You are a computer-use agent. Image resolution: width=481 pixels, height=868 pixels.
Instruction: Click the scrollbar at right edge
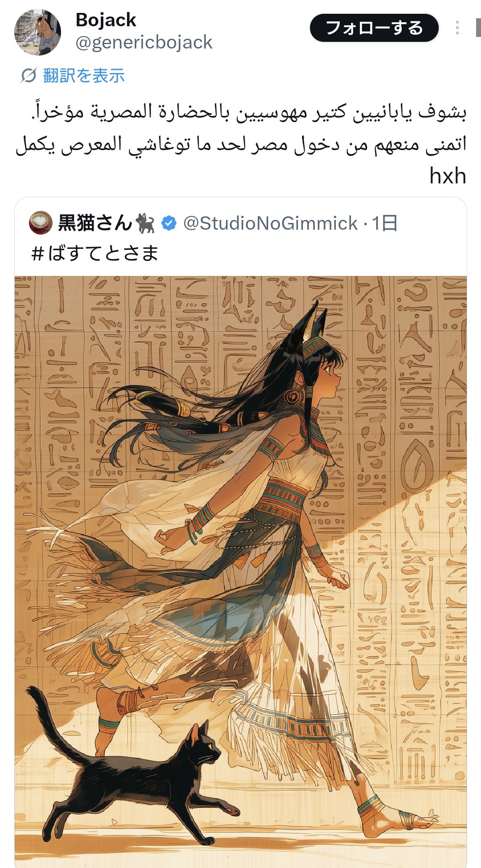tap(478, 28)
